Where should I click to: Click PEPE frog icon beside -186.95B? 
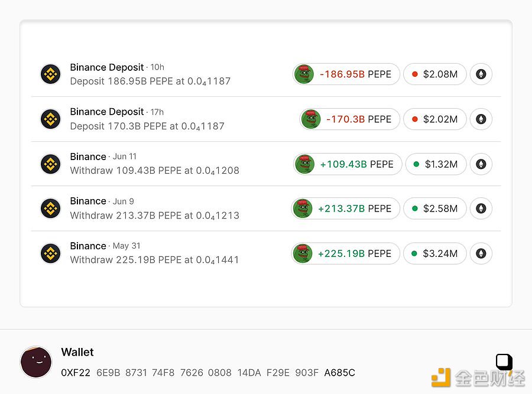tap(304, 74)
